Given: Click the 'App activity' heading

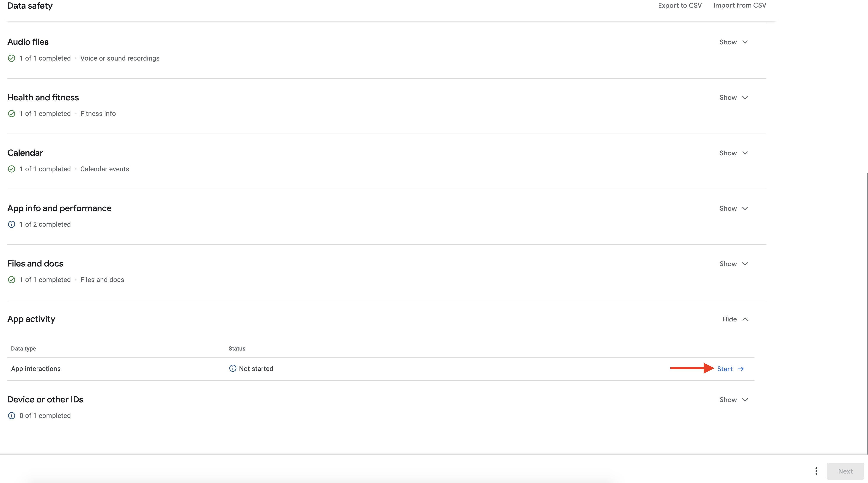Looking at the screenshot, I should point(31,319).
